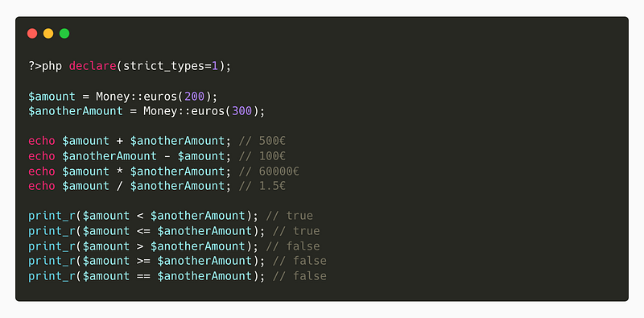Click the number 300 in Money::euros
This screenshot has width=644, height=318.
click(x=242, y=111)
